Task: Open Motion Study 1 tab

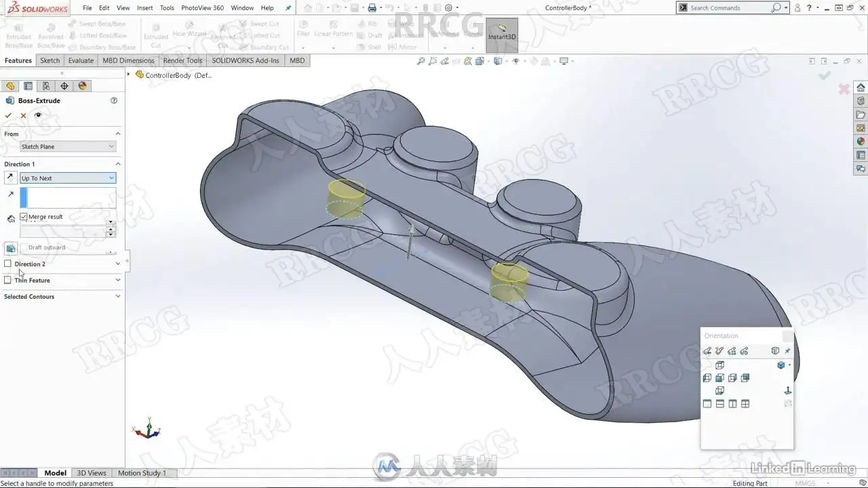Action: 142,473
